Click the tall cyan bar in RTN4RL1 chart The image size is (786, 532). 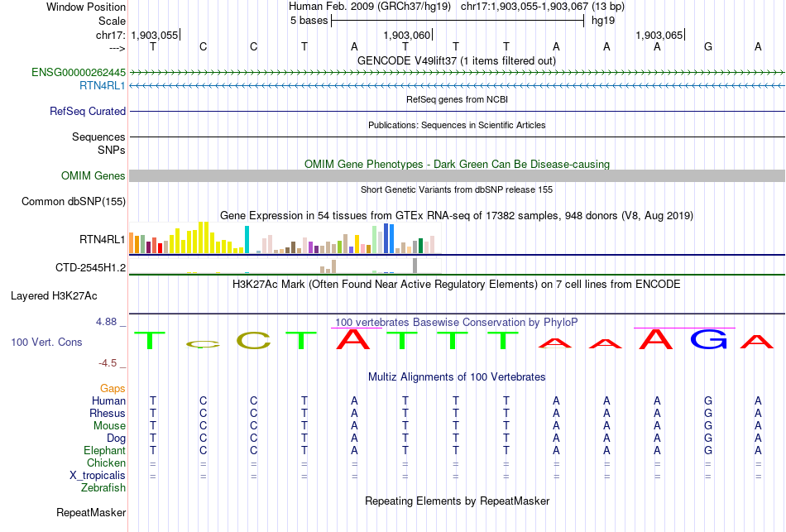click(x=247, y=240)
